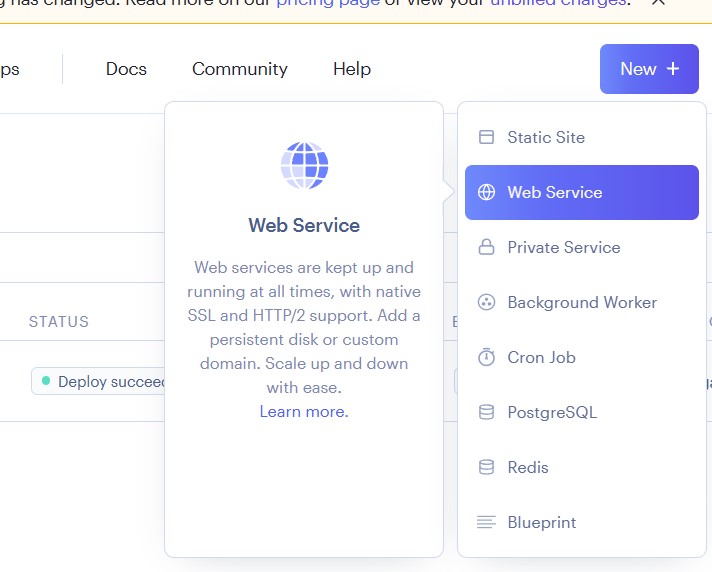Close the pricing notification banner

coord(658,3)
